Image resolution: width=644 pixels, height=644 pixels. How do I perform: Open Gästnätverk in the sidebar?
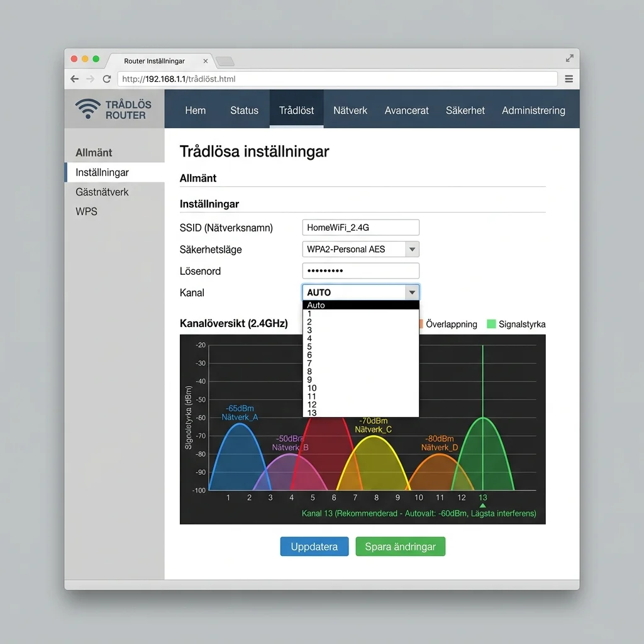102,192
